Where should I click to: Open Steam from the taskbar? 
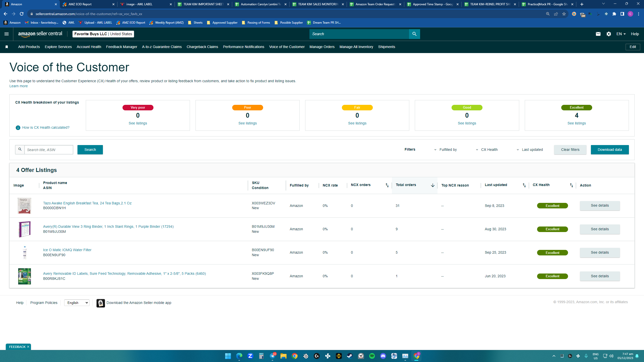tap(350, 356)
